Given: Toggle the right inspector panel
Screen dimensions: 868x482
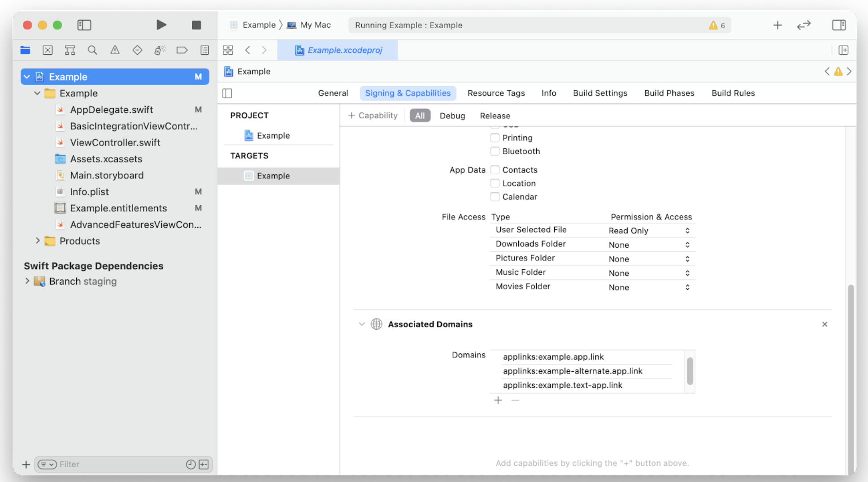Looking at the screenshot, I should 839,25.
